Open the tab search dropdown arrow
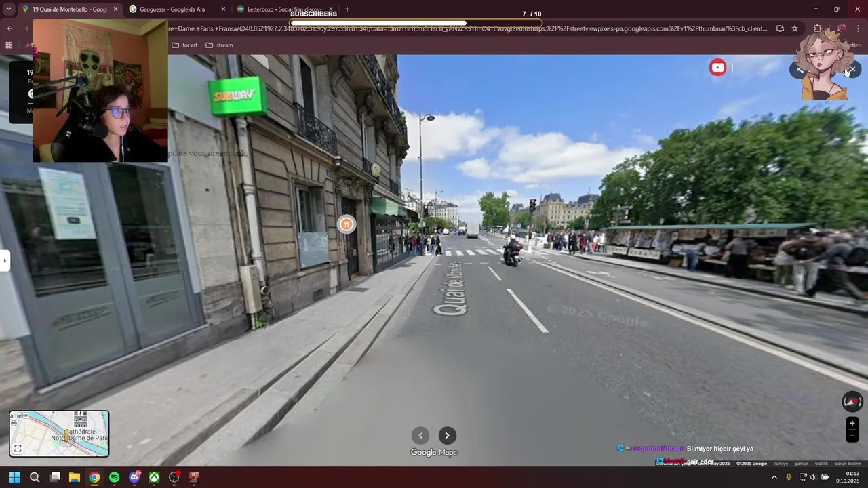This screenshot has width=868, height=488. tap(9, 9)
